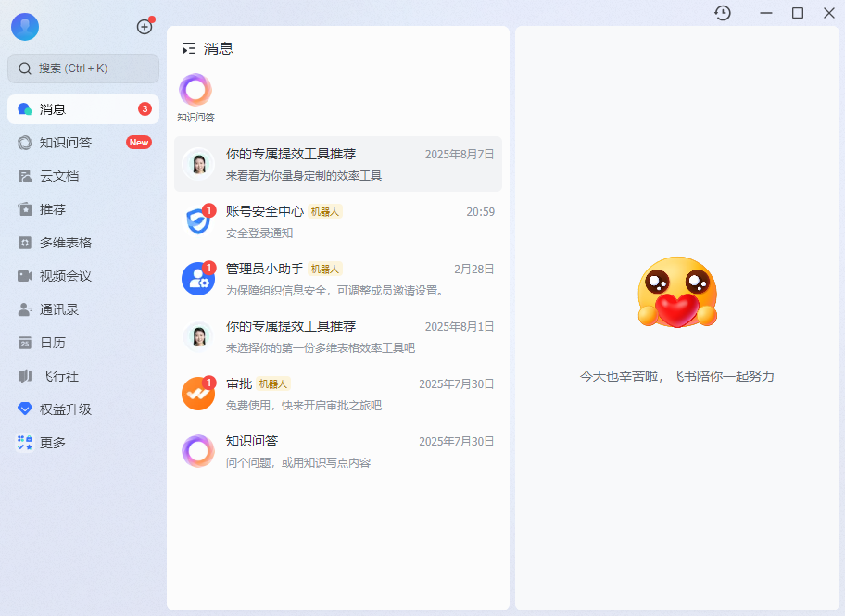Click 机器人 tag beside 管理员小助手
Screen dimensions: 845x616
(x=325, y=269)
